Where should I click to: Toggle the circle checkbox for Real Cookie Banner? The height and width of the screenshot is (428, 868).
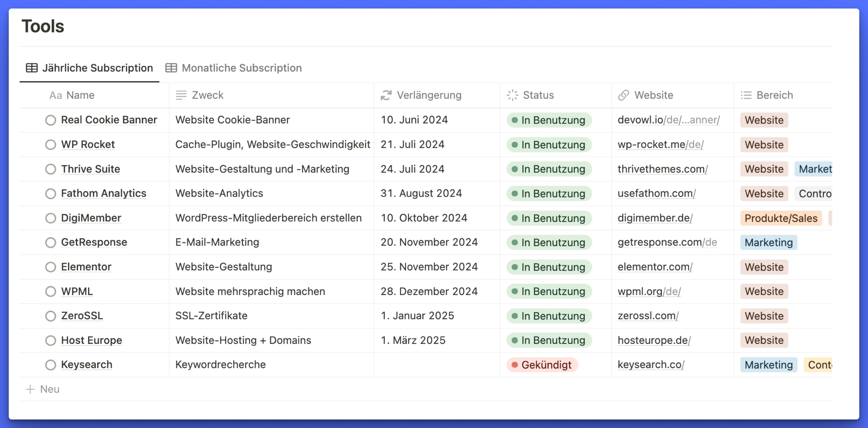click(51, 120)
